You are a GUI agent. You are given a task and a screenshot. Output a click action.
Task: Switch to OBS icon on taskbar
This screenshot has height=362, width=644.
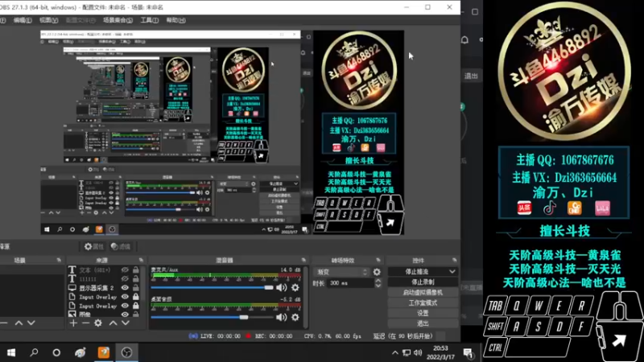[x=126, y=352]
